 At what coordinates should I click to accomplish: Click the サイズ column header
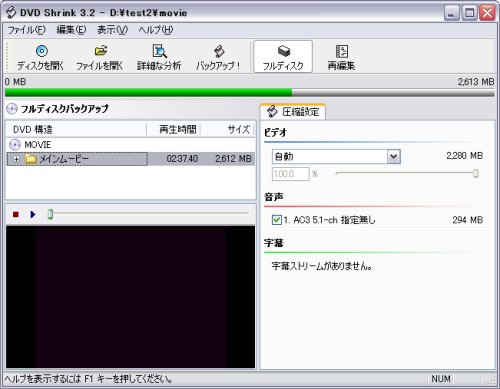click(228, 129)
